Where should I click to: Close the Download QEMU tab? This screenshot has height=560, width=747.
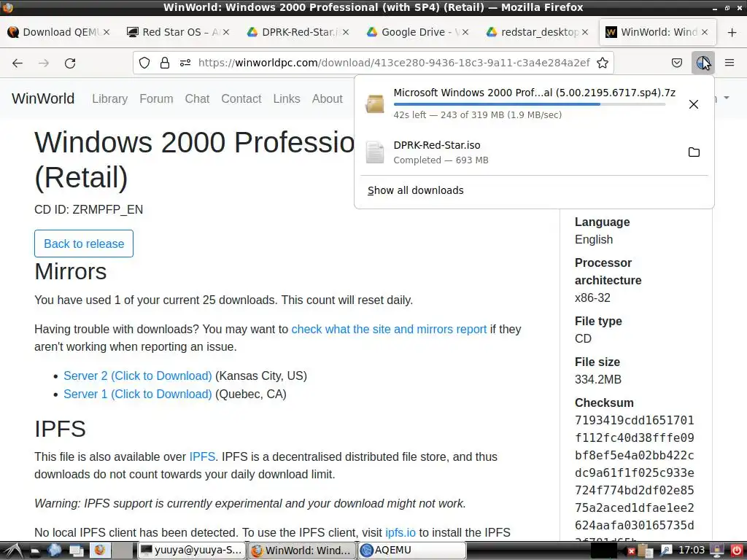(x=107, y=32)
